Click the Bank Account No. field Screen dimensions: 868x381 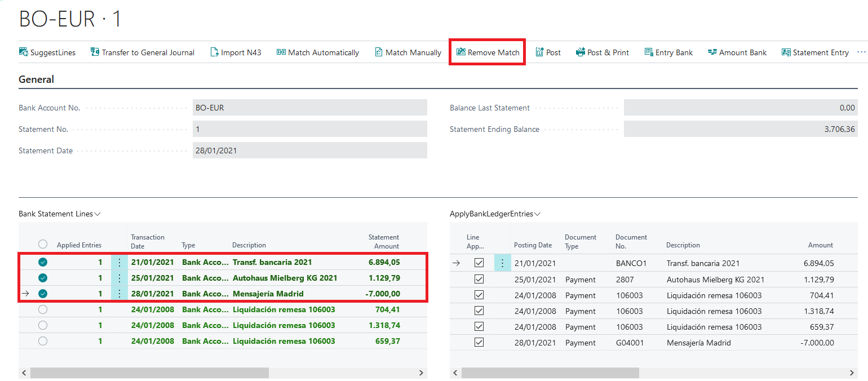(x=310, y=108)
